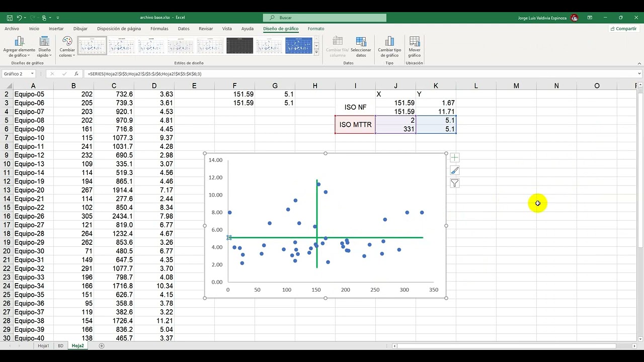The height and width of the screenshot is (362, 644).
Task: Select the blue background chart style thumbnail
Action: coord(299,46)
